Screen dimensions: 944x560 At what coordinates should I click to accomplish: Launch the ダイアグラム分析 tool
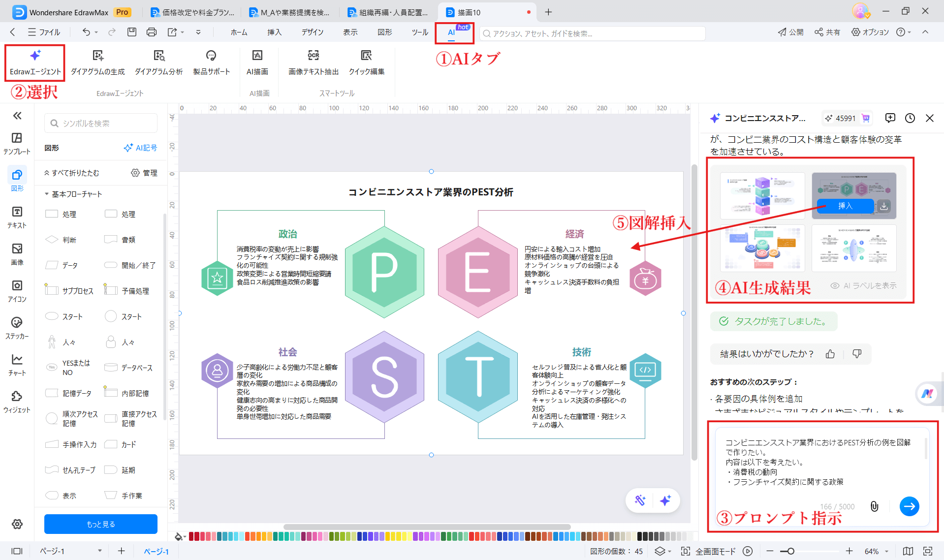pos(158,62)
